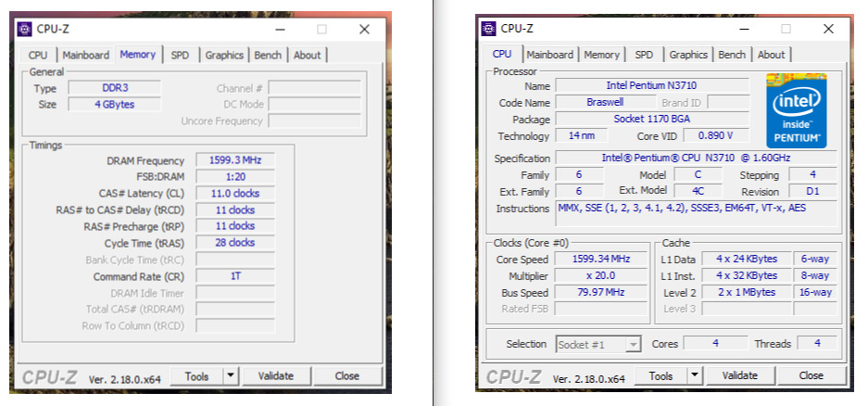The image size is (868, 406).
Task: Click L1 Data value 4 x 24 KBytes
Action: coord(747,259)
